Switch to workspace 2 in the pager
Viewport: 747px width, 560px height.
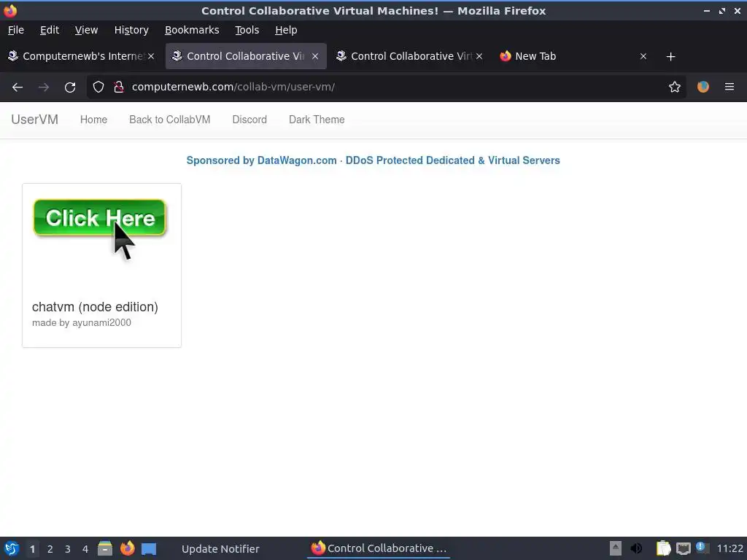(50, 549)
